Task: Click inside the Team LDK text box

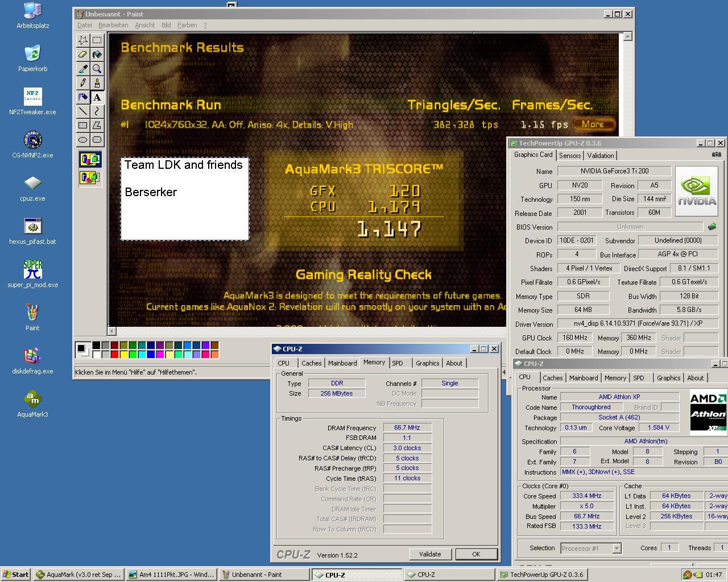Action: click(184, 199)
